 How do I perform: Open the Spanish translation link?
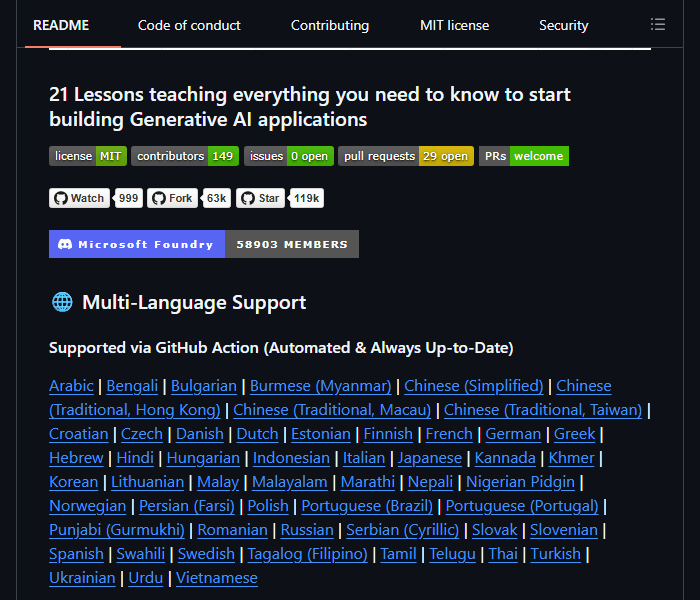pyautogui.click(x=76, y=555)
